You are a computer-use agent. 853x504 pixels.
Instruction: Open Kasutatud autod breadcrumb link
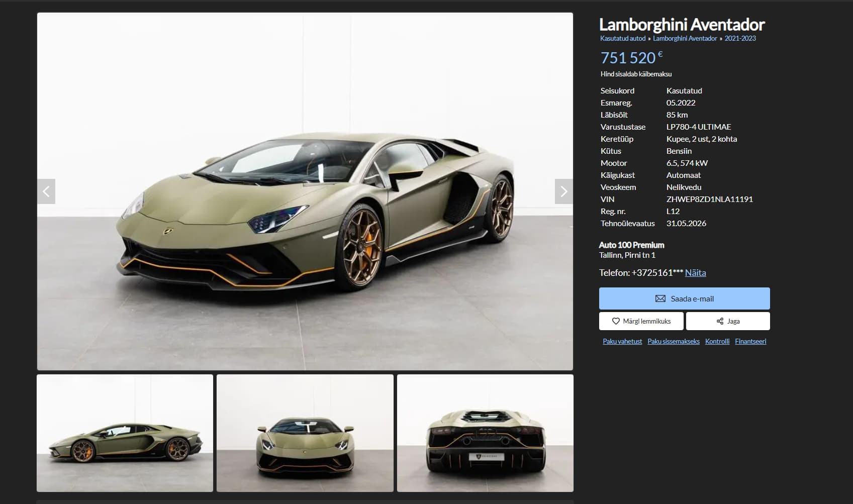pyautogui.click(x=622, y=38)
